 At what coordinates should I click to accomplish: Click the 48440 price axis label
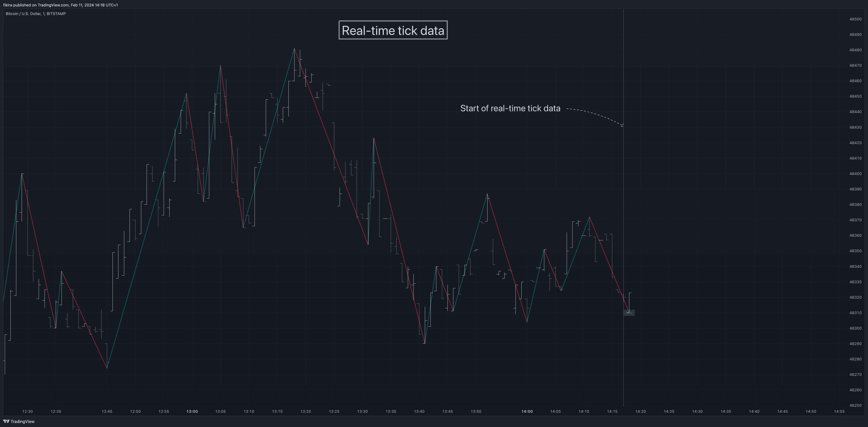pyautogui.click(x=856, y=112)
